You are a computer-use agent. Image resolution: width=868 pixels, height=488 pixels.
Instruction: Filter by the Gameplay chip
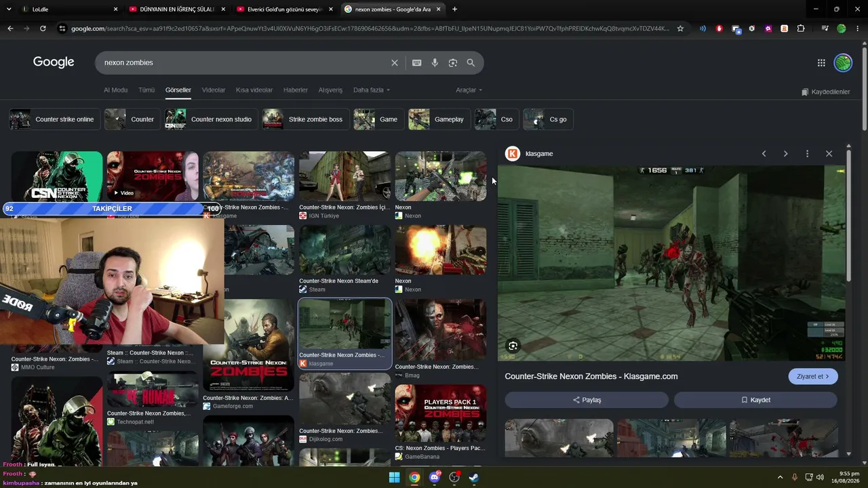(x=439, y=119)
